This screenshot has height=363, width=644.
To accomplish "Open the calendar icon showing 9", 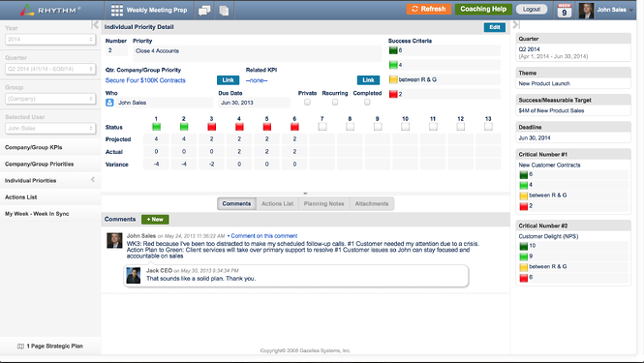I will pyautogui.click(x=565, y=11).
